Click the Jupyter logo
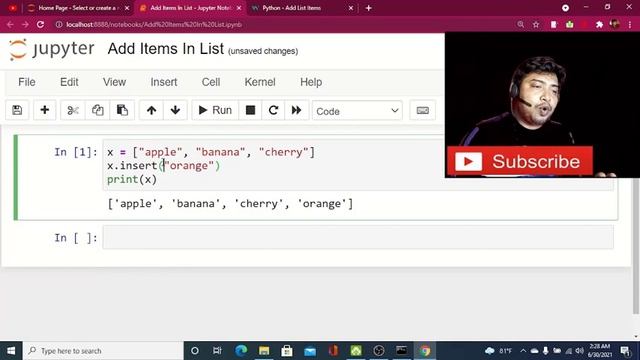 click(x=51, y=49)
